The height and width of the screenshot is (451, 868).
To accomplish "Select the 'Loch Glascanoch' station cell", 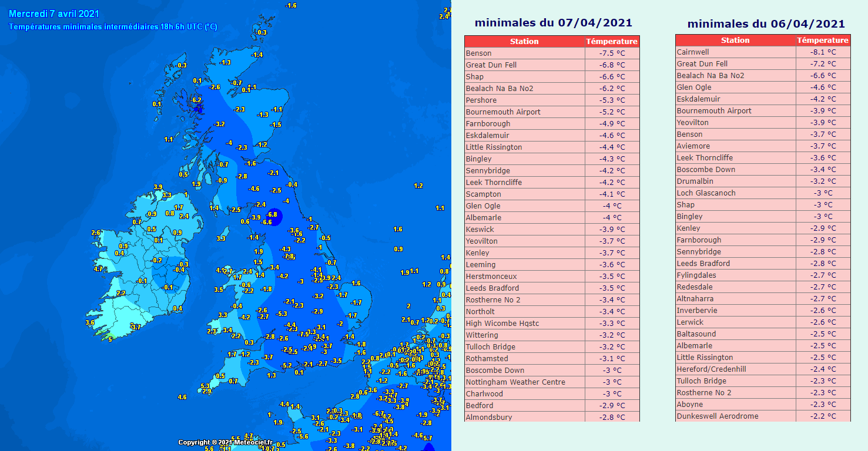I will point(736,193).
